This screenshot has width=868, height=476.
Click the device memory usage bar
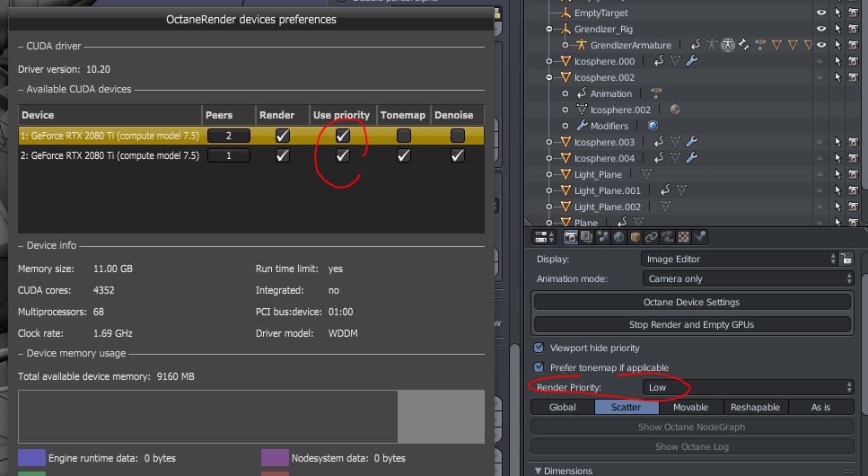[x=251, y=417]
